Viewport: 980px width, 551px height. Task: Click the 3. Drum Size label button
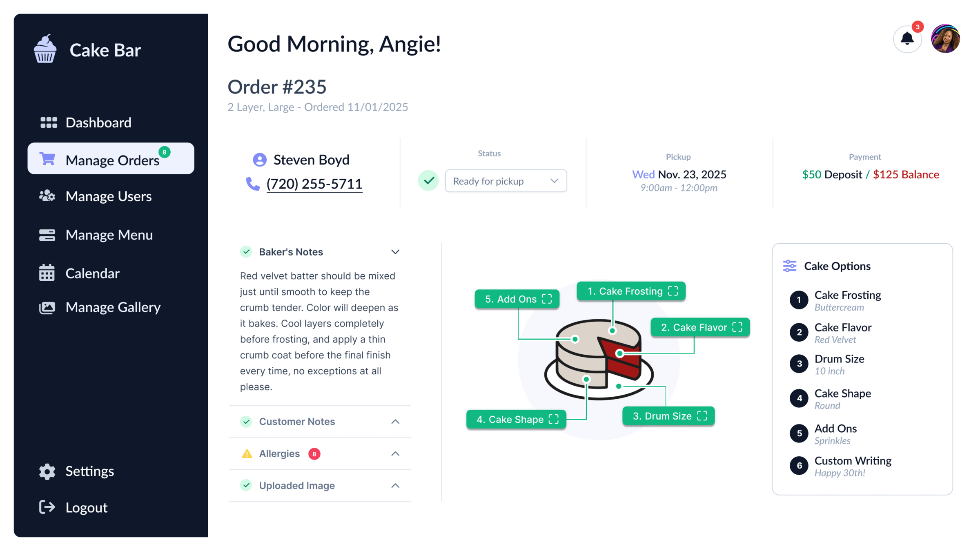click(x=668, y=416)
